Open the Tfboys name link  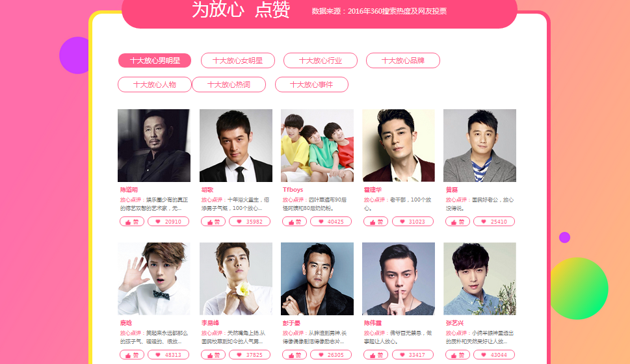coord(293,190)
